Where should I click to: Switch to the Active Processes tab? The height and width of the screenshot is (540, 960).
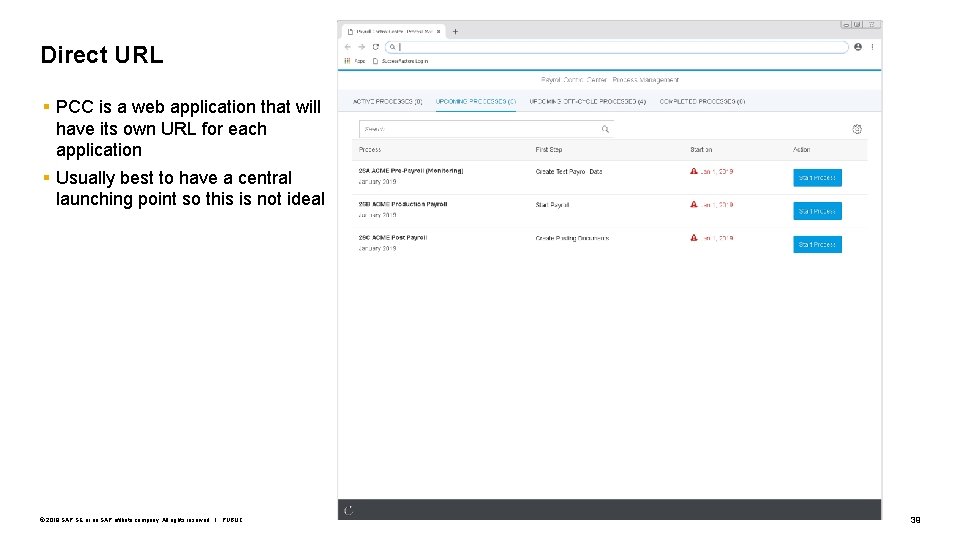[x=388, y=102]
